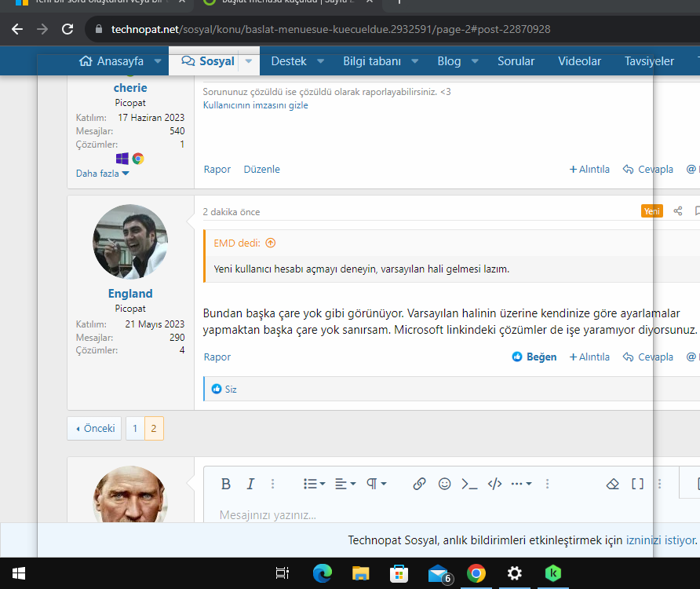Click 'Kullanıcının imzasını gizle' link

[255, 105]
